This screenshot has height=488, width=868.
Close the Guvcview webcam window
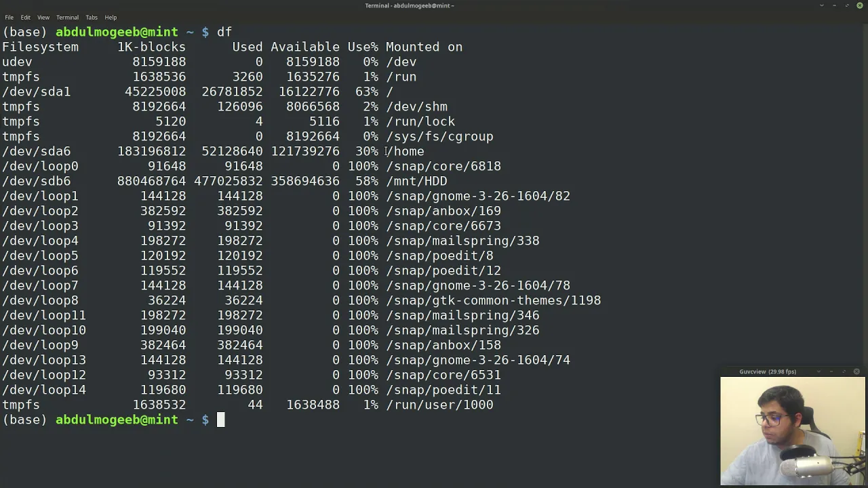856,371
